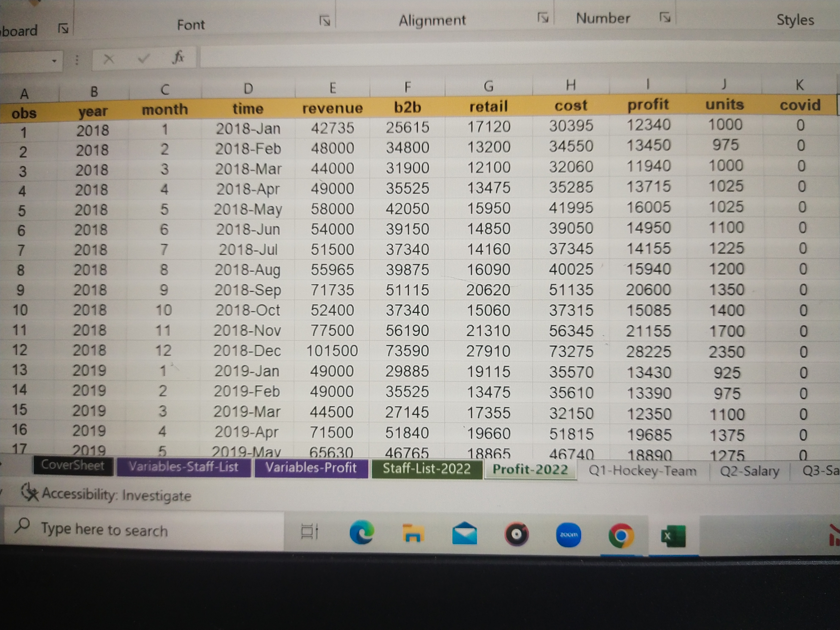Click the formula bar Cancel X icon

(x=109, y=59)
